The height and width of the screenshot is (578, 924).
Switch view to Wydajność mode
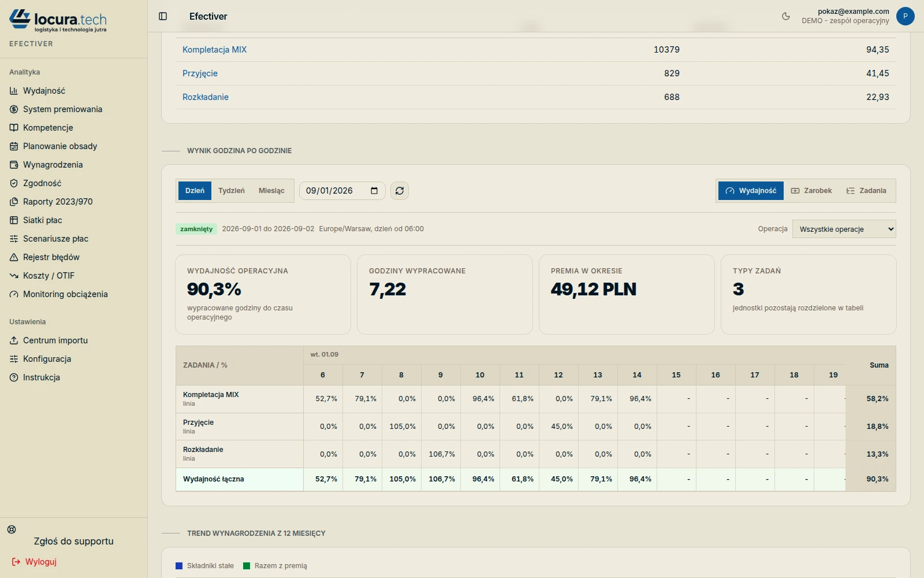[751, 191]
